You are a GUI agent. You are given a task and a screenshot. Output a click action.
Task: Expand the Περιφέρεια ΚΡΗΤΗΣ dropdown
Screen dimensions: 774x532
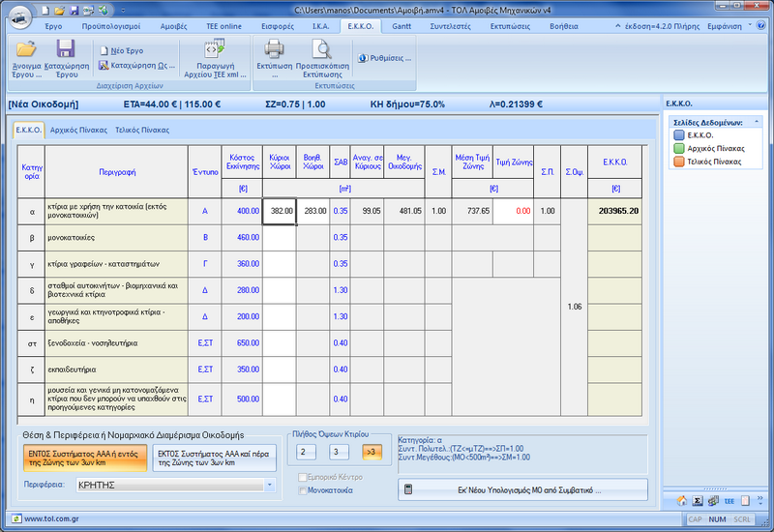tap(269, 484)
